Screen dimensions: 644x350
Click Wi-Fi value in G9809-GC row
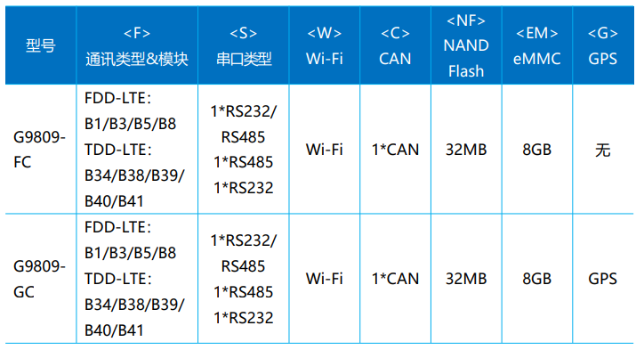click(x=325, y=279)
